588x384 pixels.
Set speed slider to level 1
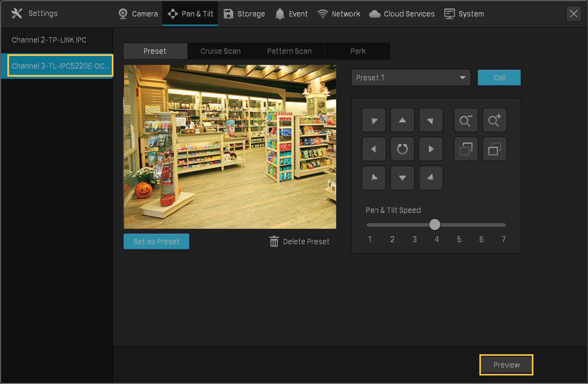click(370, 239)
